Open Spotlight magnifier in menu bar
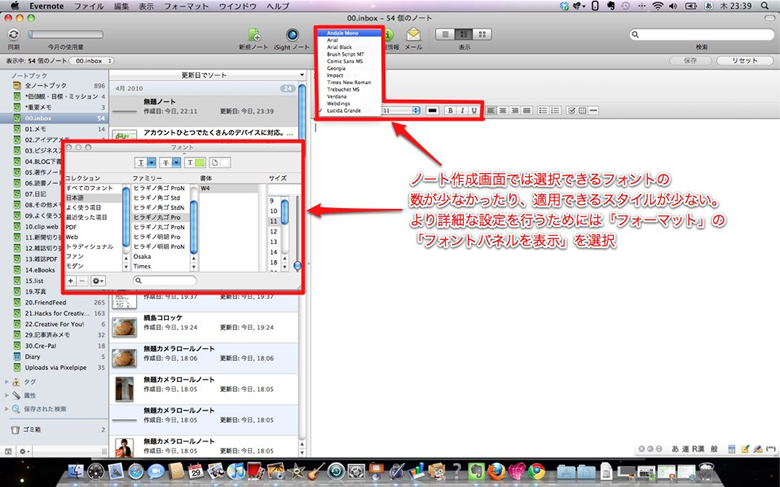Viewport: 780px width, 487px height. pyautogui.click(x=765, y=6)
